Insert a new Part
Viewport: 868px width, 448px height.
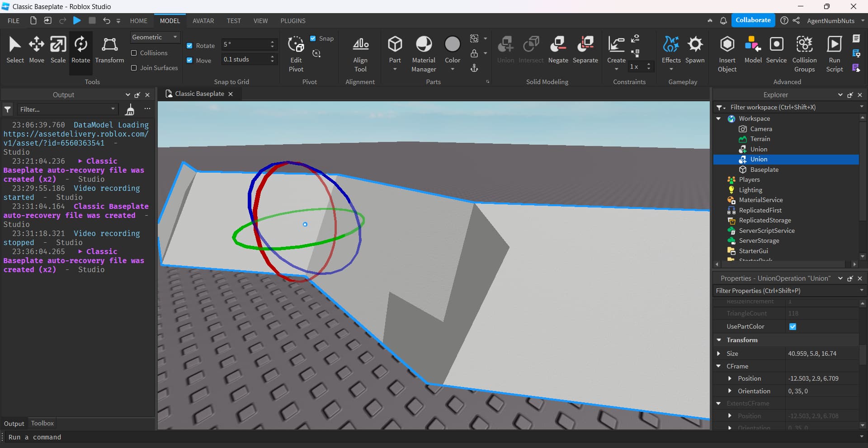[x=395, y=50]
